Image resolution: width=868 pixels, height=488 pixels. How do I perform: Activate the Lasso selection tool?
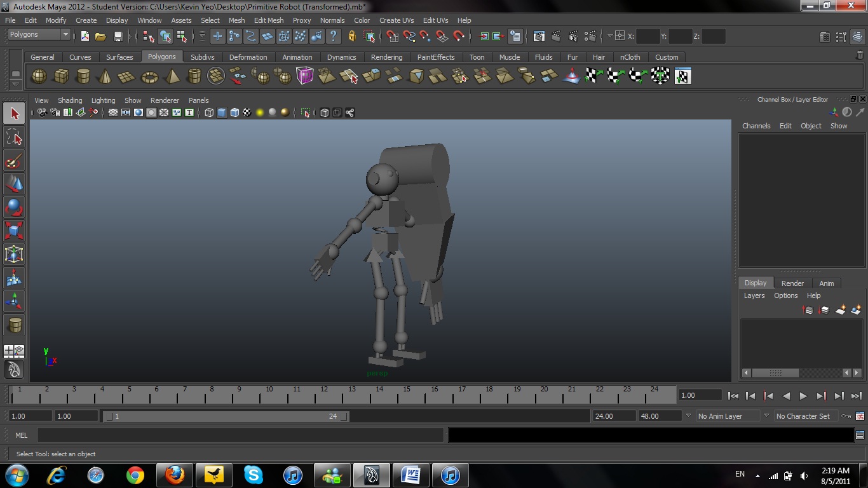[14, 137]
